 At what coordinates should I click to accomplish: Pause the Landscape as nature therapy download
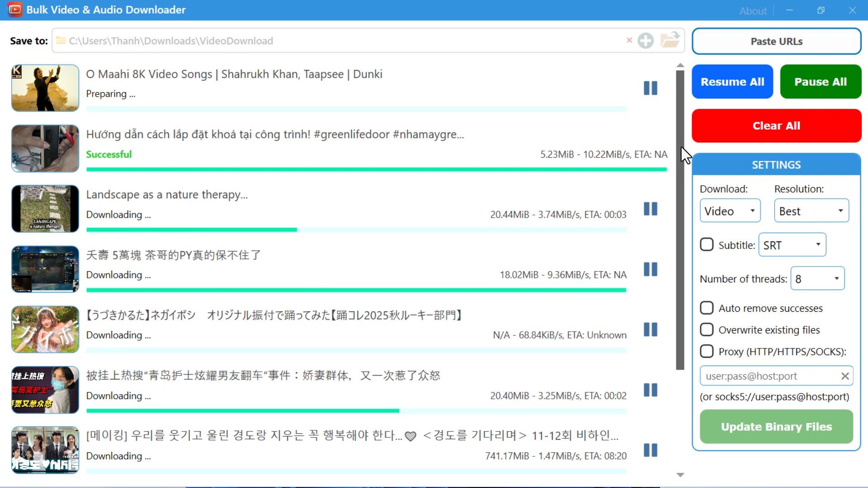(650, 209)
